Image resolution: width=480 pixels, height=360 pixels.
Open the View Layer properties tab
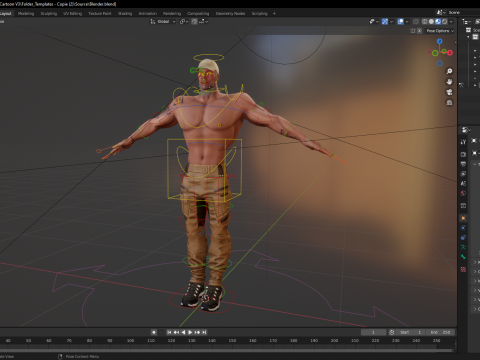tap(463, 174)
